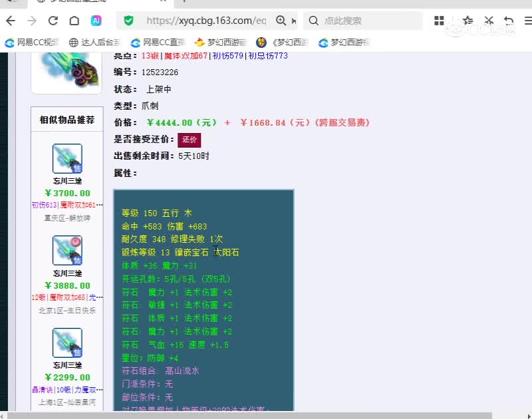532x419 pixels.
Task: Click the 初总伤773 highlight tag
Action: (268, 56)
